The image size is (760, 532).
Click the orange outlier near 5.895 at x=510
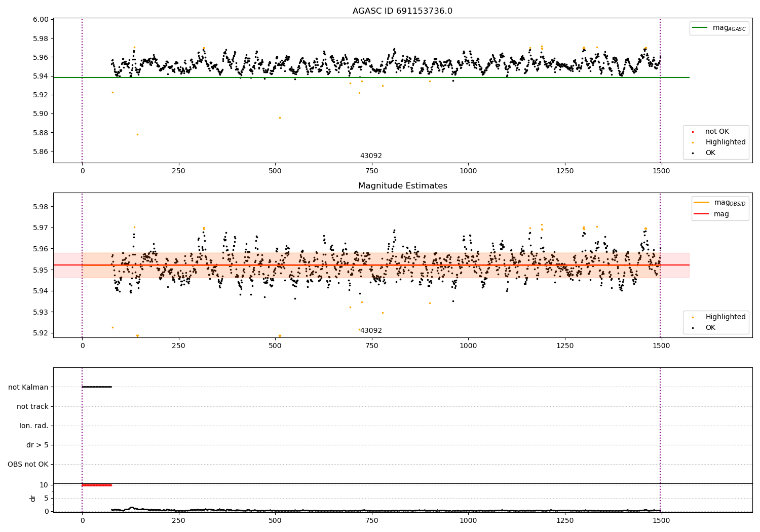pyautogui.click(x=280, y=118)
